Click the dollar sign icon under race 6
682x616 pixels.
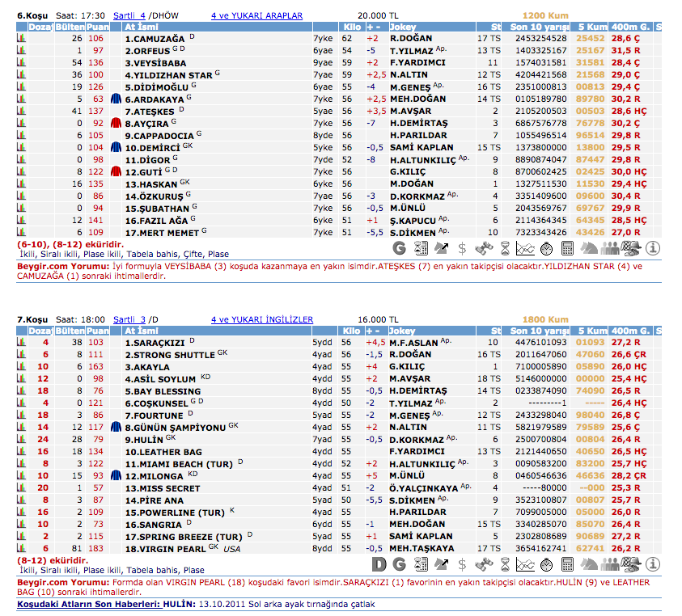pyautogui.click(x=462, y=247)
